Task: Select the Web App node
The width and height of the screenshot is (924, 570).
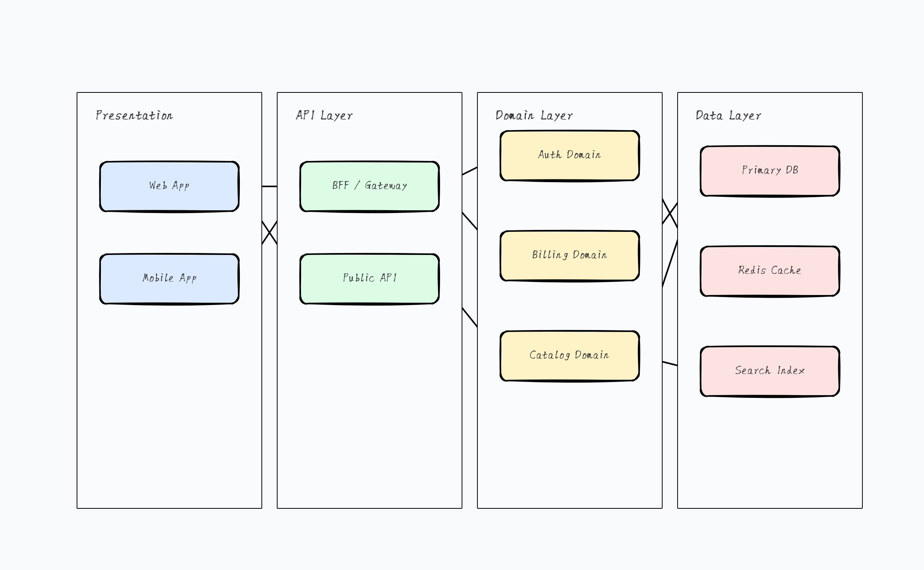Action: tap(169, 186)
